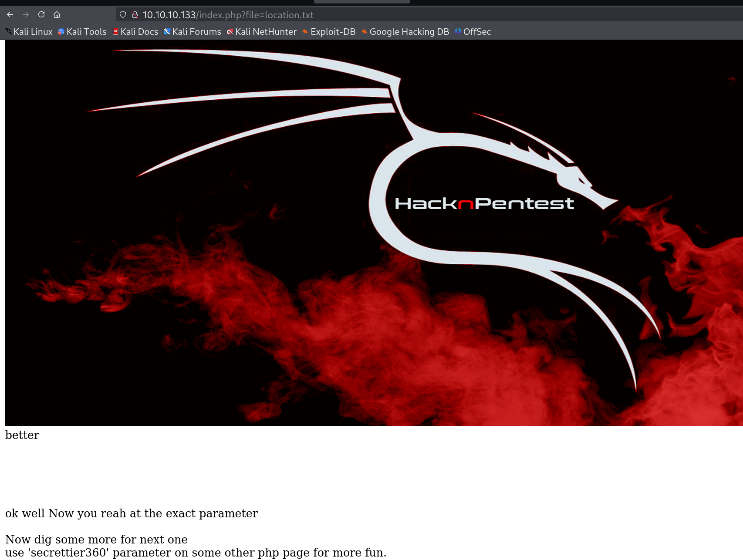Show tracking protection shield info
This screenshot has height=560, width=743.
pyautogui.click(x=123, y=15)
